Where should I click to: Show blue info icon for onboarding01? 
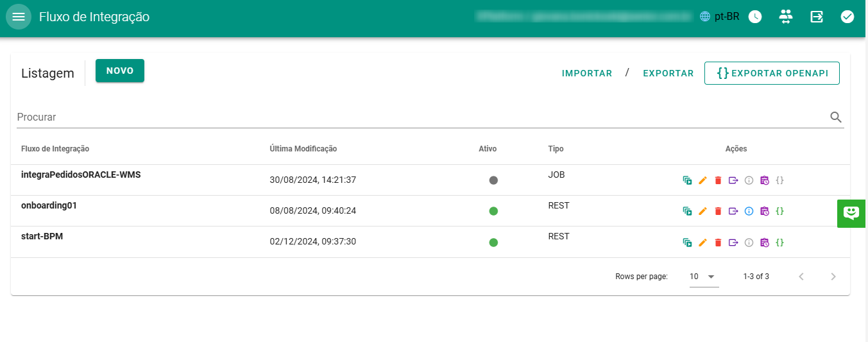coord(749,211)
